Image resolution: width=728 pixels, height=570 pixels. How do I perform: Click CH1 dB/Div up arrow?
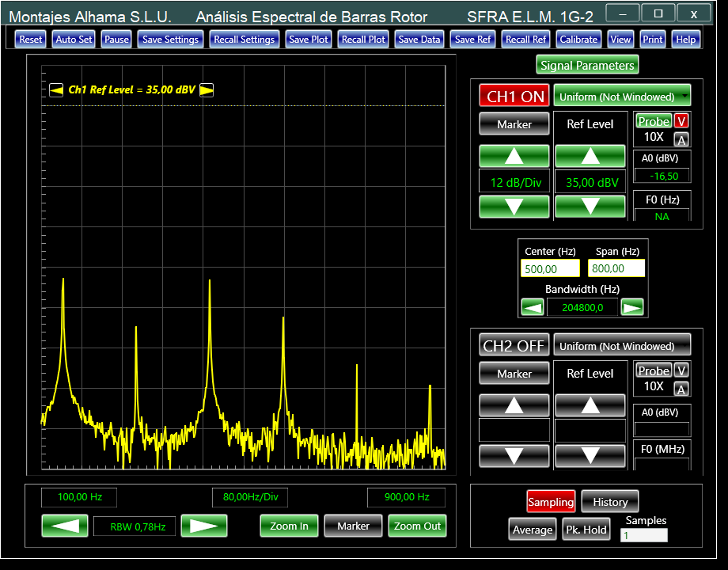(x=514, y=156)
